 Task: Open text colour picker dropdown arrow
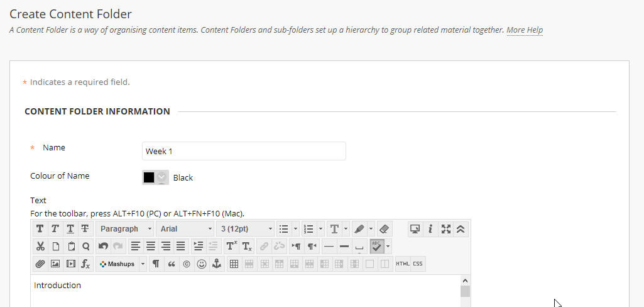[346, 229]
